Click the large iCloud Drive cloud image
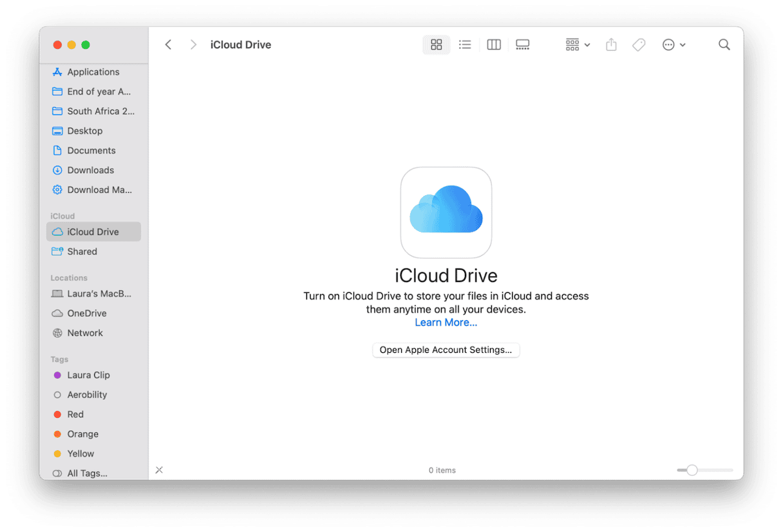 click(446, 212)
